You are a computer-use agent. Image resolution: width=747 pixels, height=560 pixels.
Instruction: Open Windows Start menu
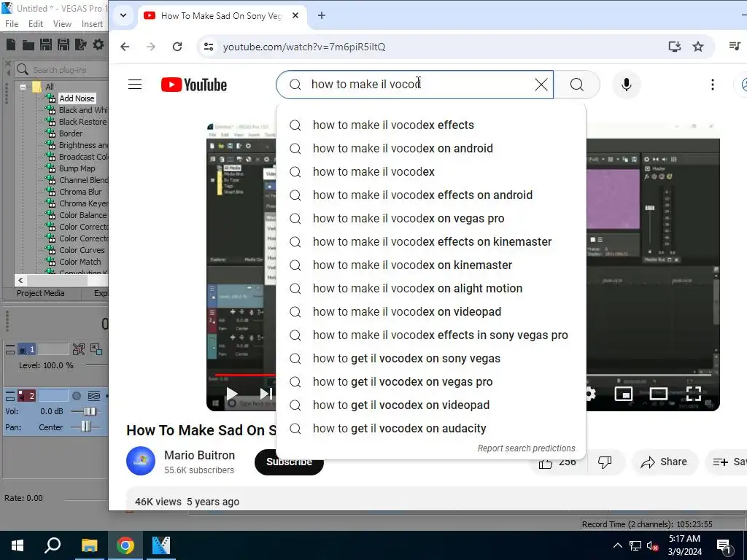[x=18, y=545]
